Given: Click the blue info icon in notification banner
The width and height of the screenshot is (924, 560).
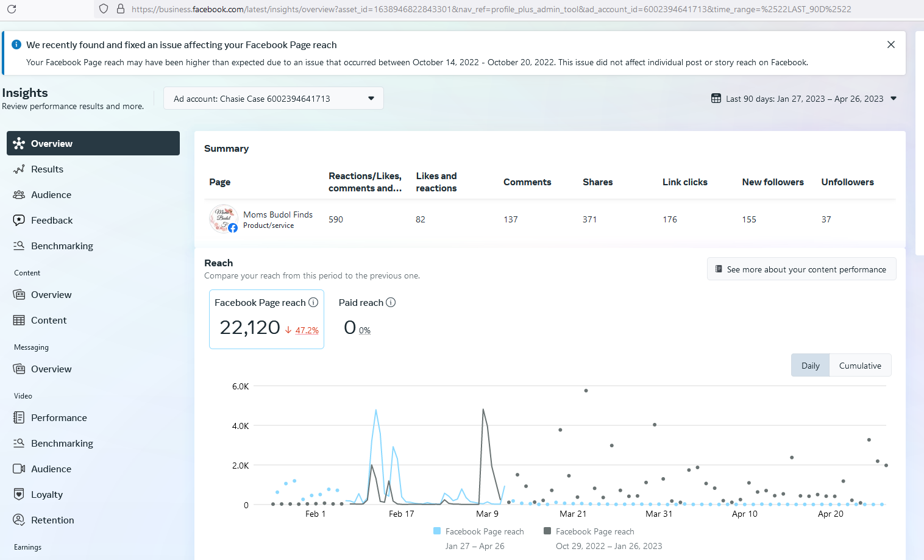Looking at the screenshot, I should [16, 44].
